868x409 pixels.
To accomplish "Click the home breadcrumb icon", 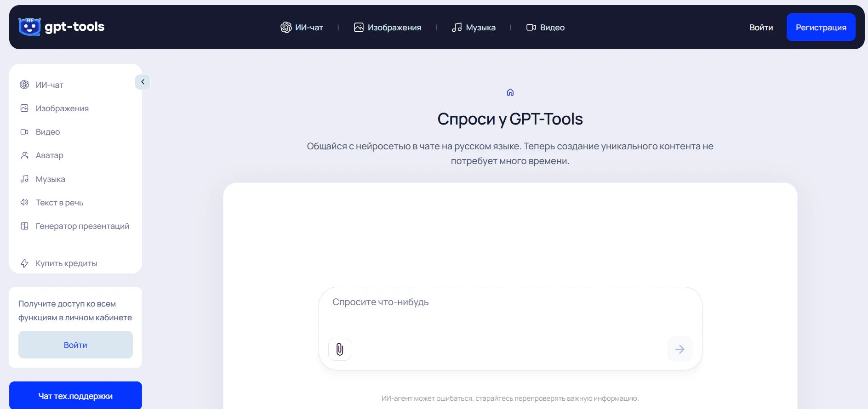I will coord(510,92).
